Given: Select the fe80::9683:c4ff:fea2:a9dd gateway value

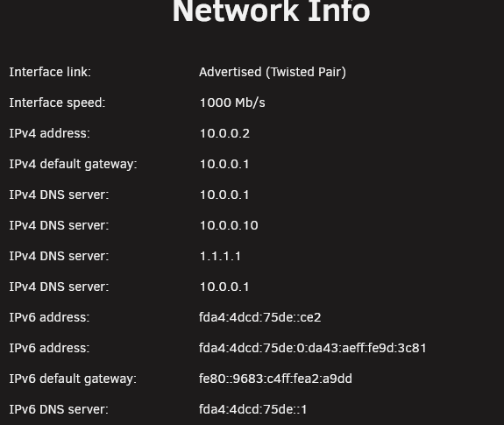Looking at the screenshot, I should click(x=275, y=379).
